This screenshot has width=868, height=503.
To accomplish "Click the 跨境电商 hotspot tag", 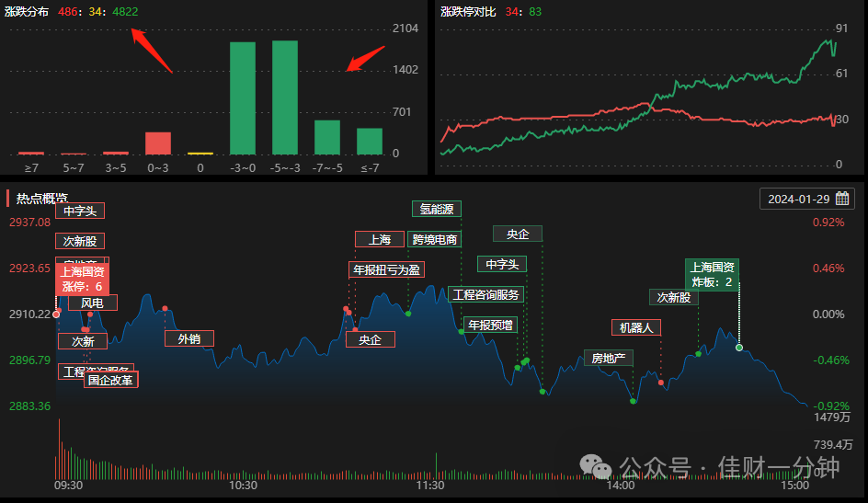I will [435, 240].
